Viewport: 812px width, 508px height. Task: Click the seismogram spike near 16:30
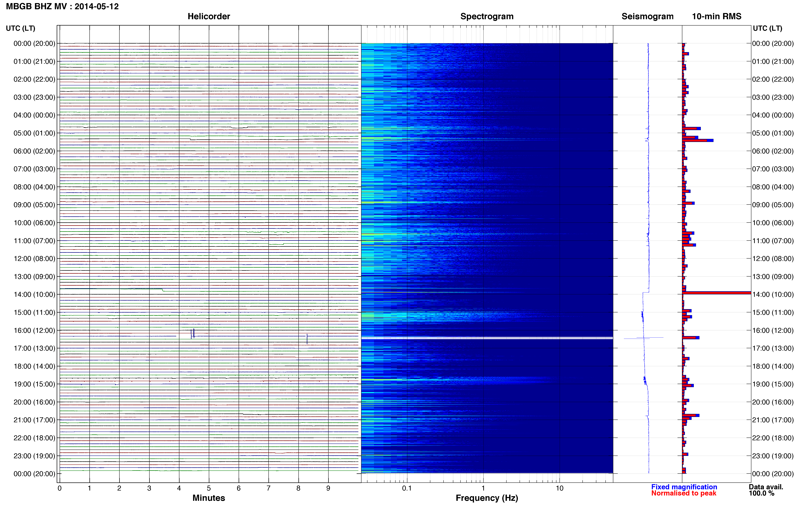tap(643, 338)
